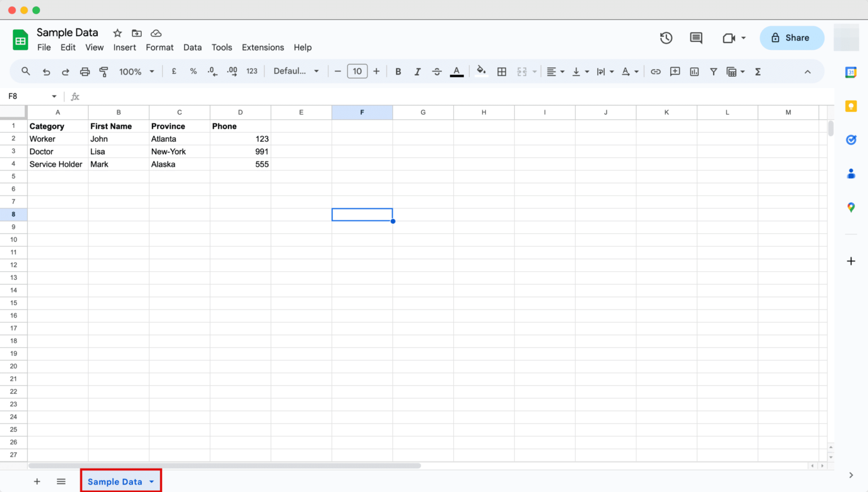
Task: Apply strikethrough formatting
Action: point(437,71)
